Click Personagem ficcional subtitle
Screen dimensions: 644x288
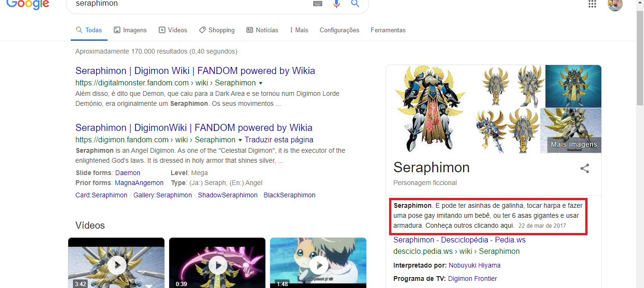(425, 183)
